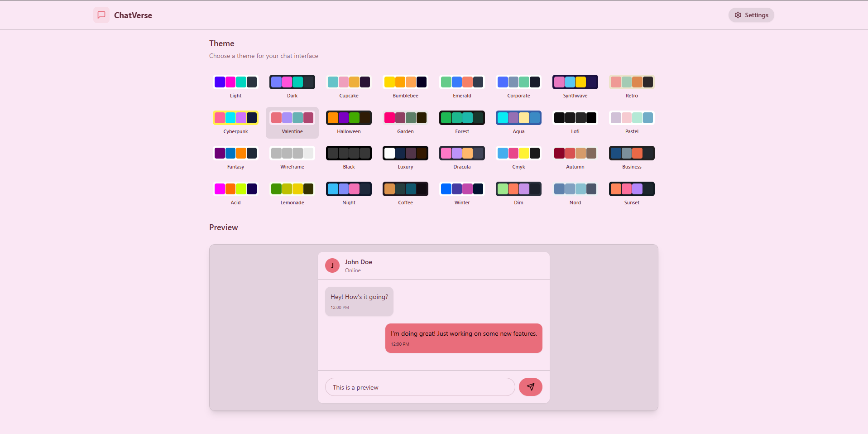Pick the Lemonade theme

pos(292,194)
